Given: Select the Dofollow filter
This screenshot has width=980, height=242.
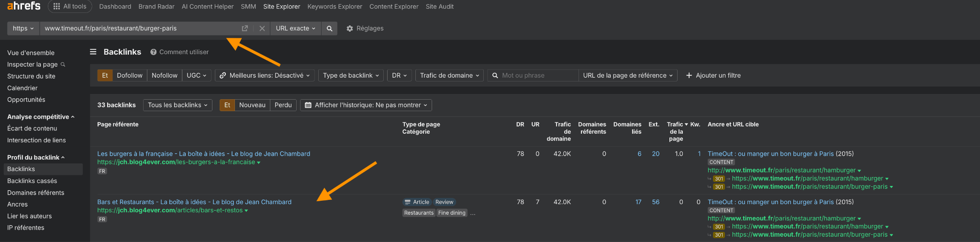Looking at the screenshot, I should (130, 75).
